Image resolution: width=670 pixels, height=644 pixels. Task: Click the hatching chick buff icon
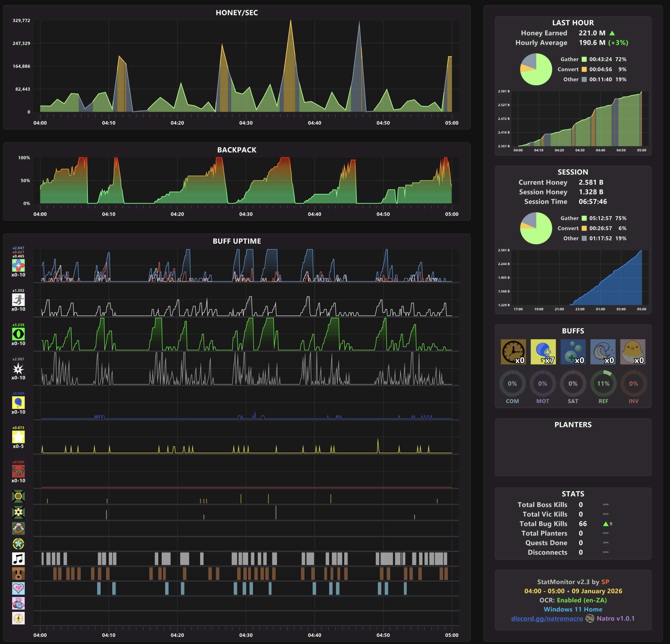tap(632, 351)
